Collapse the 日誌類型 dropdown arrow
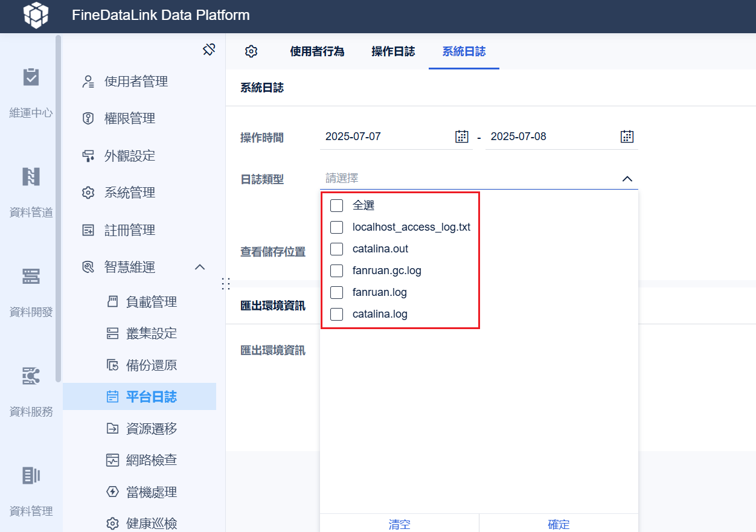Viewport: 756px width, 532px height. pos(627,179)
